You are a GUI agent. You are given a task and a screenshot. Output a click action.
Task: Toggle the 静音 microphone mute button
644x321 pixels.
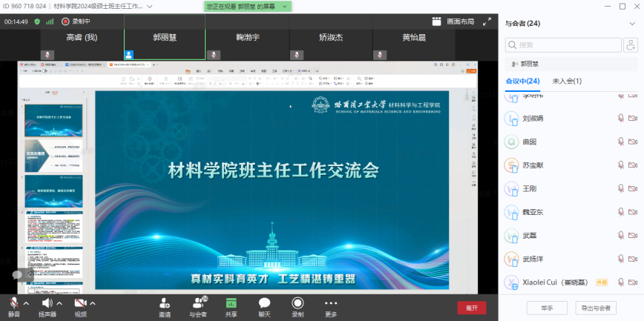pyautogui.click(x=13, y=303)
